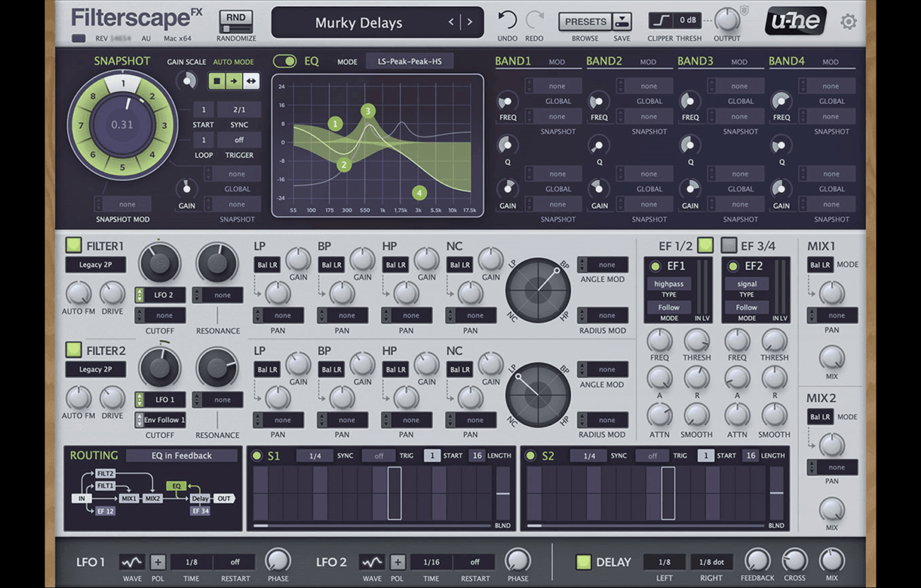
Task: Toggle the FILTER1 enable box
Action: [74, 245]
